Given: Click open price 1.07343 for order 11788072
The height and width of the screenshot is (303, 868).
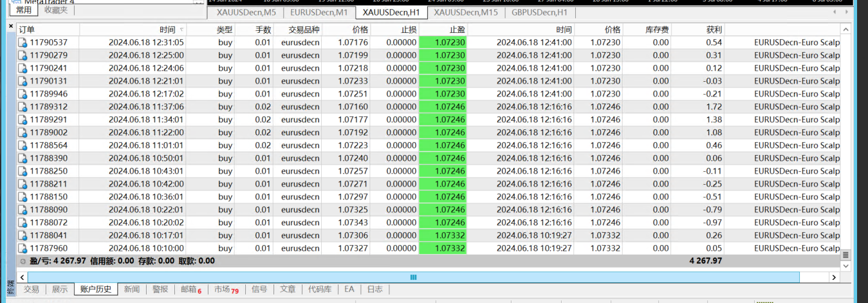Looking at the screenshot, I should [x=353, y=223].
